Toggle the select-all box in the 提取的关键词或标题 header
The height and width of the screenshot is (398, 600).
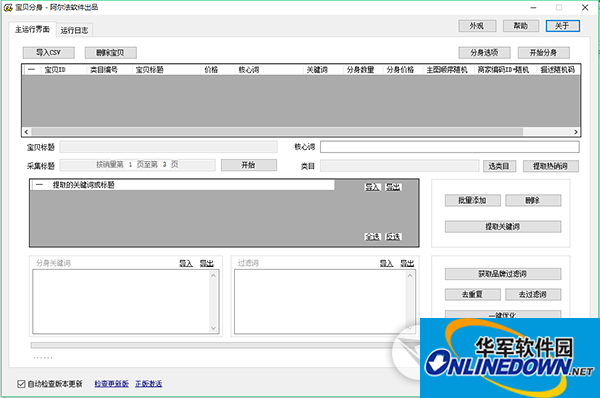39,185
